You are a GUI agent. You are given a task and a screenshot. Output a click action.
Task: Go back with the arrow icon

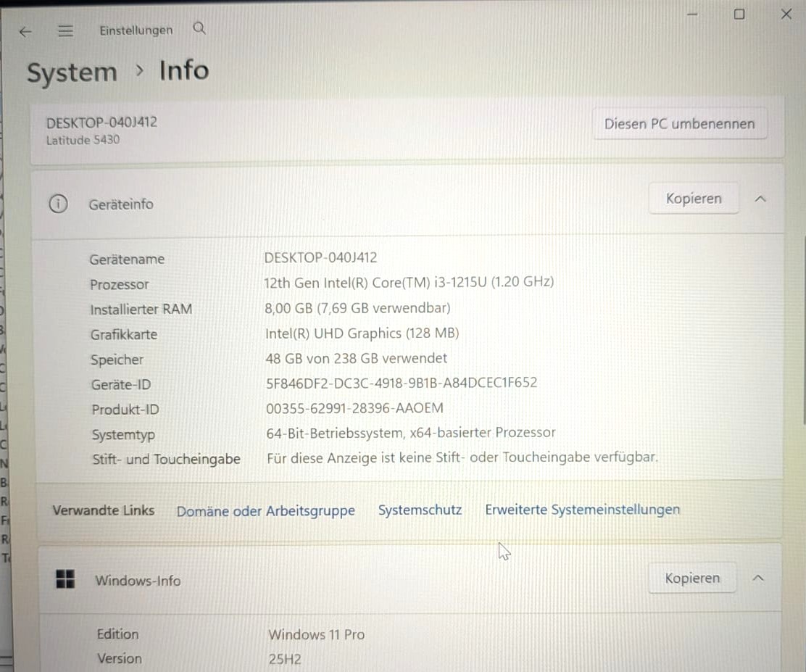point(25,32)
